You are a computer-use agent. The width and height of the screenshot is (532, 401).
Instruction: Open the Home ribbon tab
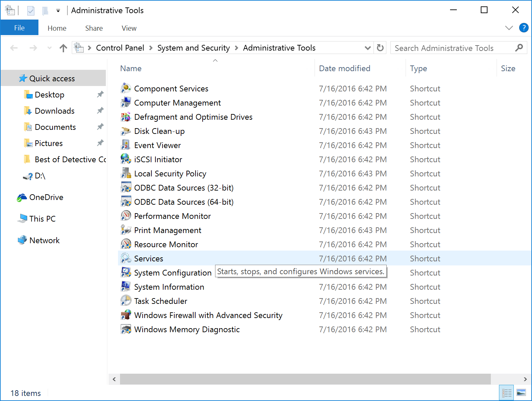pyautogui.click(x=57, y=28)
